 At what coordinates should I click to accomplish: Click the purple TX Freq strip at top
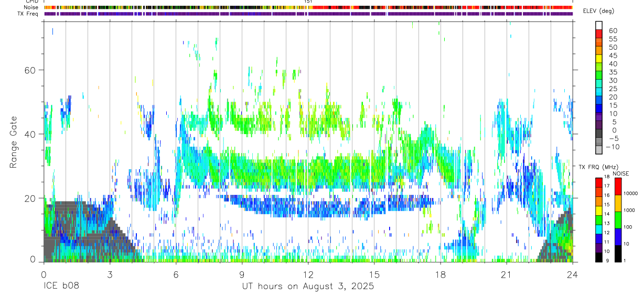308,14
